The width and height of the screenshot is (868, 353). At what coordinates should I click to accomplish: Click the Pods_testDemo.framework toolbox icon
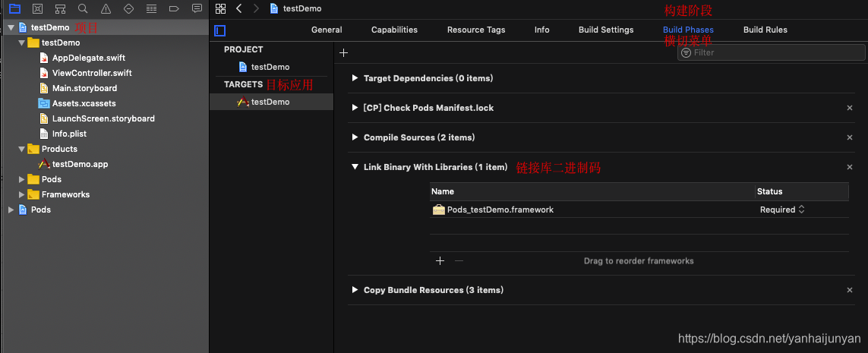[439, 210]
